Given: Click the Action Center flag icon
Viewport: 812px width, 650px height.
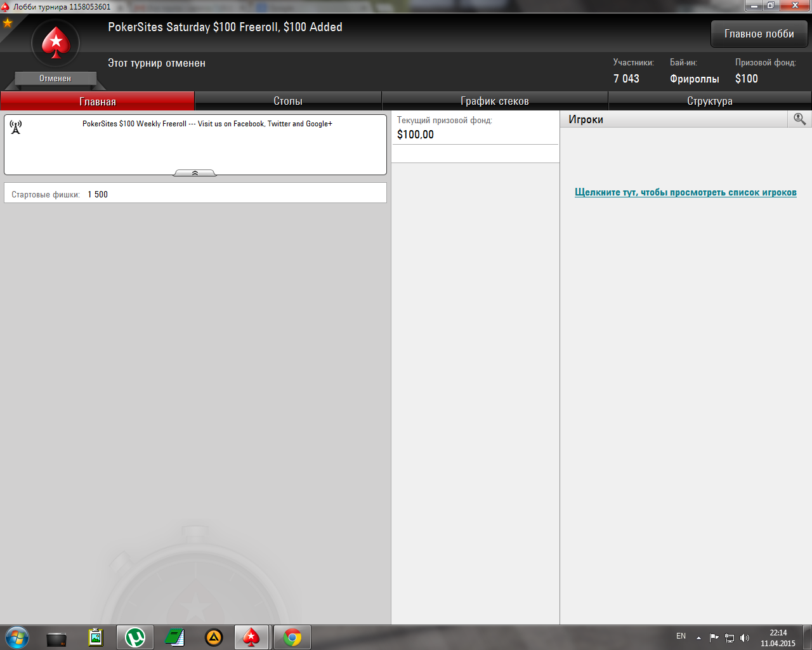Looking at the screenshot, I should [x=714, y=638].
